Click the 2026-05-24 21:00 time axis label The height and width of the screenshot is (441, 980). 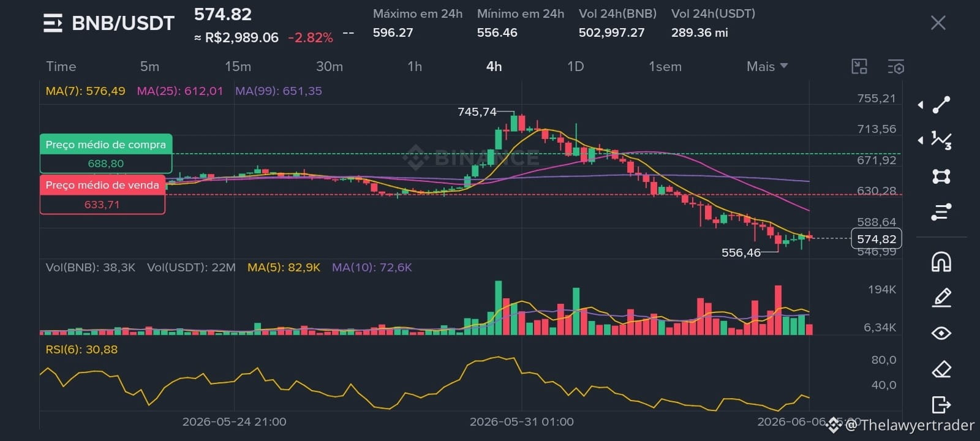(x=234, y=422)
